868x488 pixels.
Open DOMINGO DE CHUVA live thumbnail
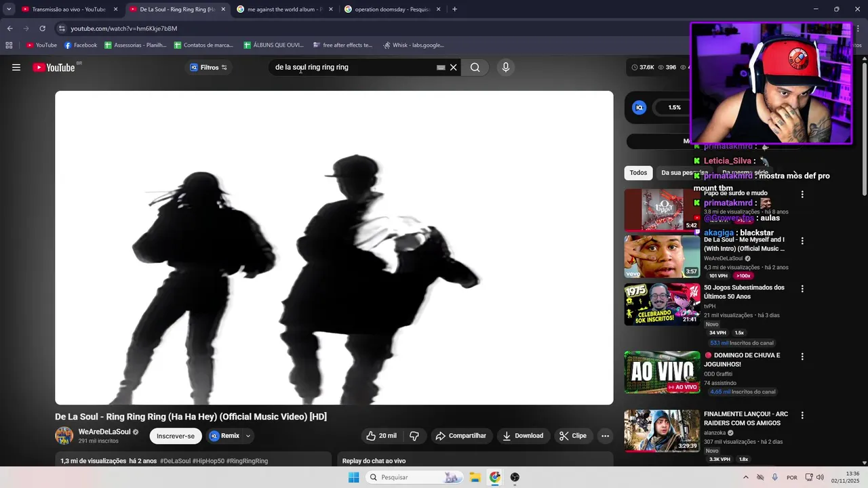pos(662,372)
